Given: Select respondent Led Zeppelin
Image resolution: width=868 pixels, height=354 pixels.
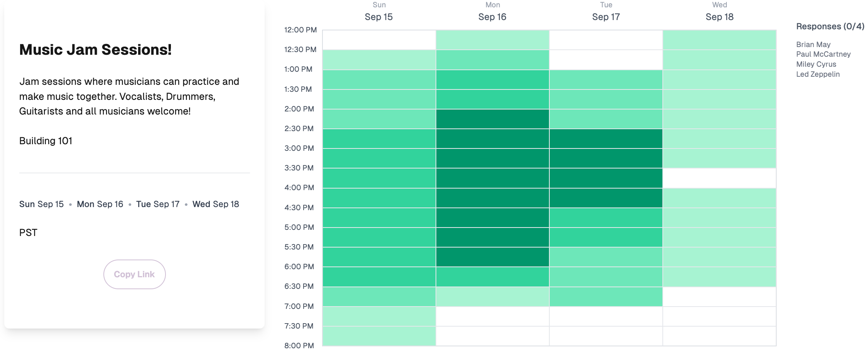Looking at the screenshot, I should (x=818, y=74).
